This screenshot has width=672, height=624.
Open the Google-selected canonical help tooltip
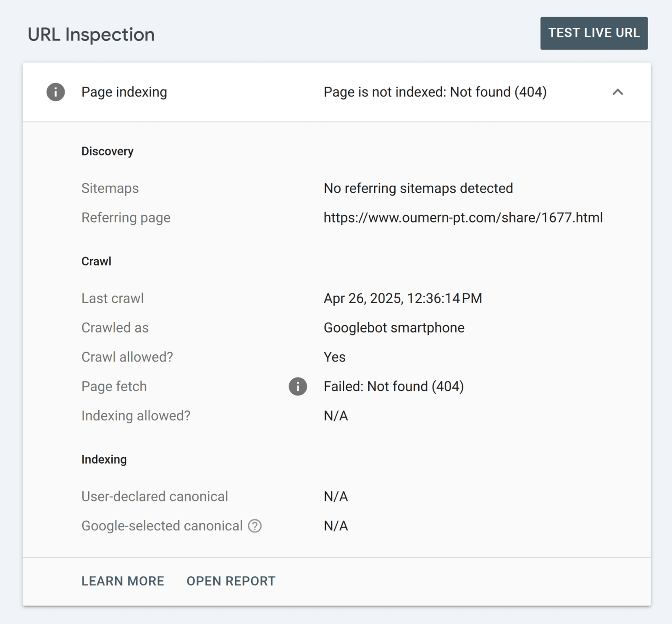click(x=255, y=526)
